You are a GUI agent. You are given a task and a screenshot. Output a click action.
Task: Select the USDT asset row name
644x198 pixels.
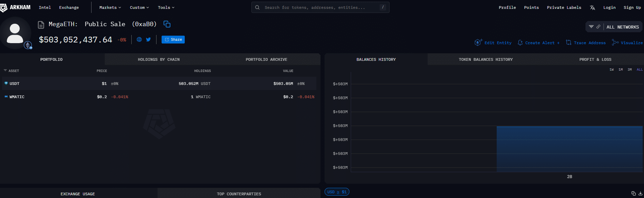pos(14,84)
